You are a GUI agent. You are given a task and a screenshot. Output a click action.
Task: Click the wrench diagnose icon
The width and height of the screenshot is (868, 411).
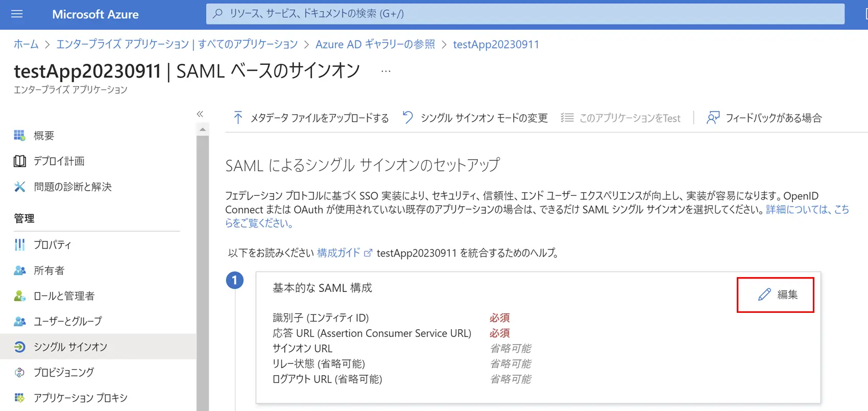click(x=19, y=187)
